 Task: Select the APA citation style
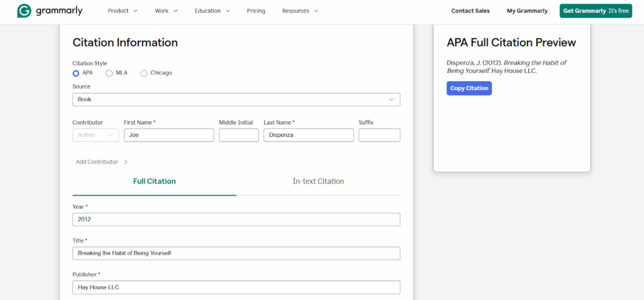[x=75, y=73]
